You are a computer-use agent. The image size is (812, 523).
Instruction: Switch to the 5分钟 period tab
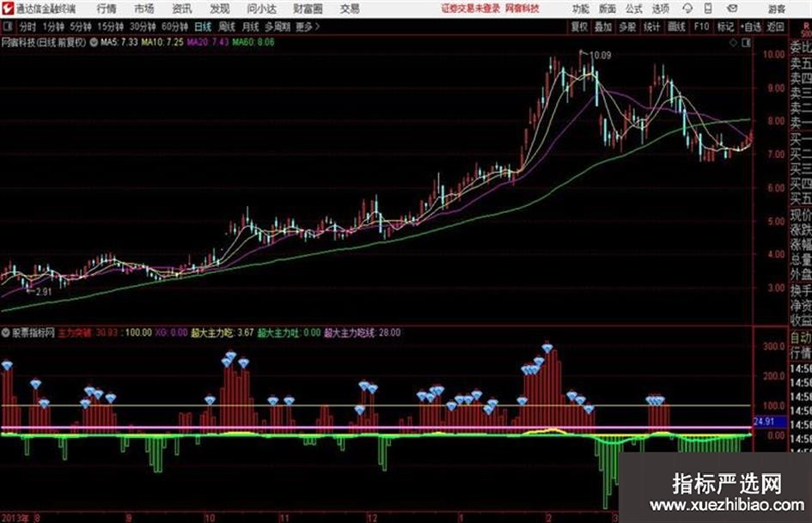(80, 27)
